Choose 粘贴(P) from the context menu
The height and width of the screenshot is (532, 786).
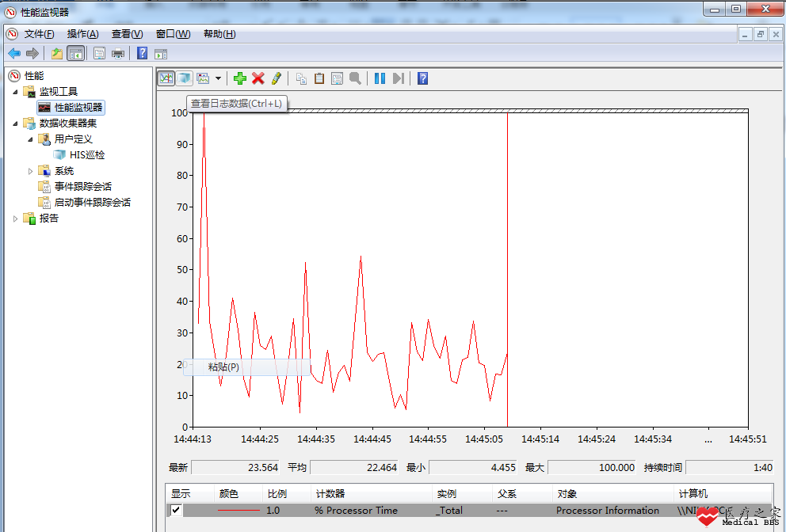tap(246, 367)
